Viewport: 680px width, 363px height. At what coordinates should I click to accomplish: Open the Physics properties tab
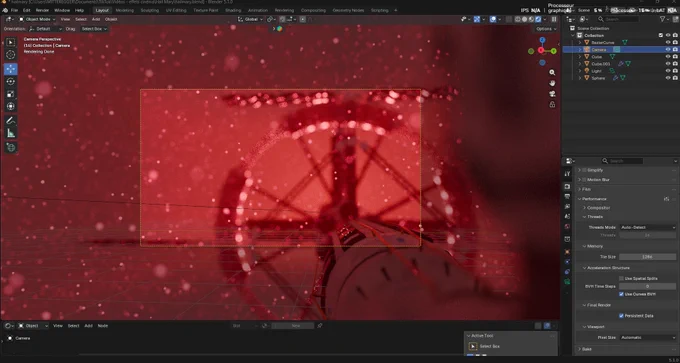(567, 262)
